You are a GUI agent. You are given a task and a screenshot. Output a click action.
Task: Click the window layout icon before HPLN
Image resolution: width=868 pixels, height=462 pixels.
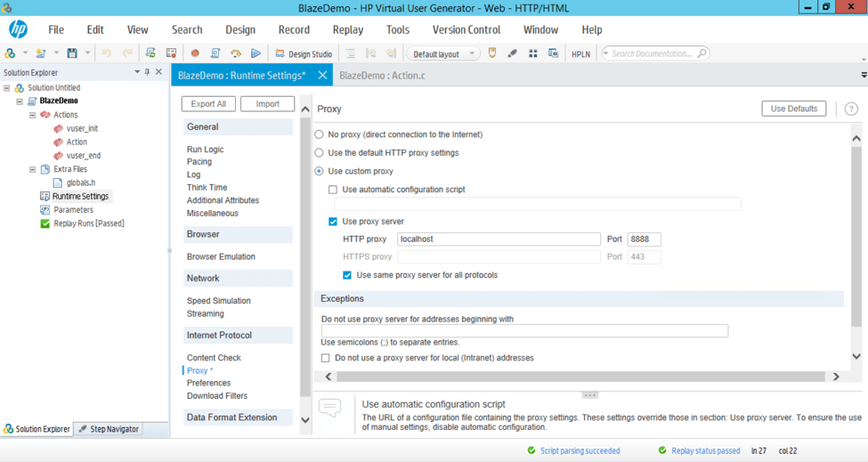click(x=553, y=53)
